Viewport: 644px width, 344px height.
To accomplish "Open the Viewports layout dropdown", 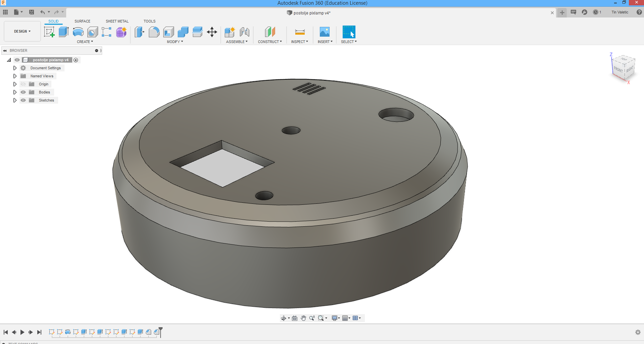I will [357, 318].
